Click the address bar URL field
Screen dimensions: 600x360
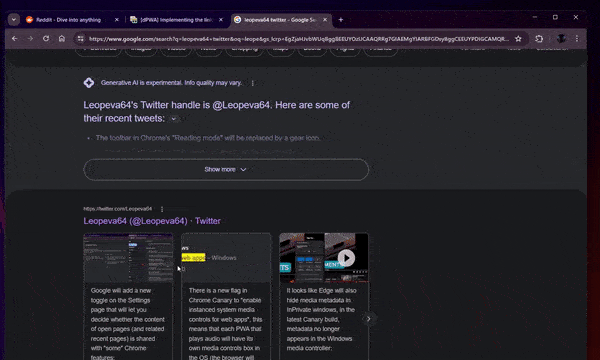298,39
